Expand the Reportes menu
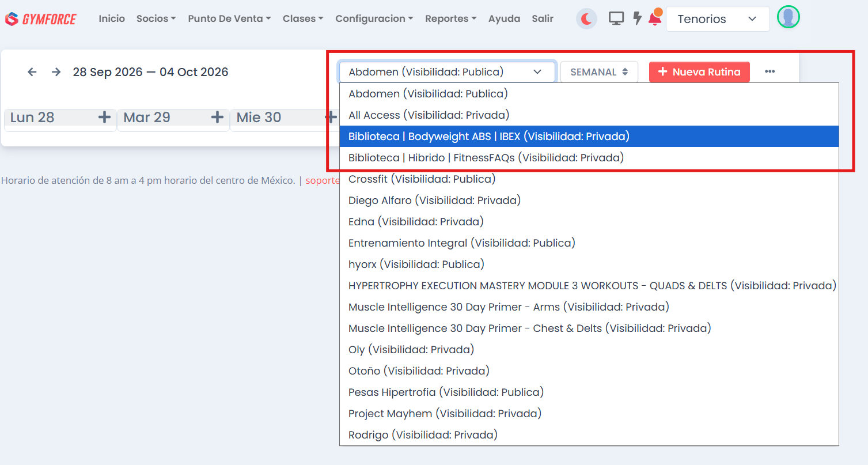Image resolution: width=868 pixels, height=465 pixels. 451,18
